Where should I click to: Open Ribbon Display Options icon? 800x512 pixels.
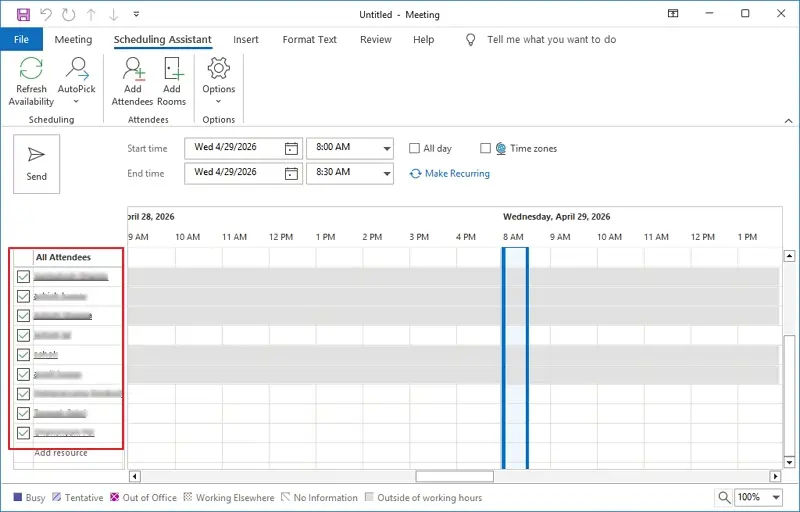[x=673, y=14]
